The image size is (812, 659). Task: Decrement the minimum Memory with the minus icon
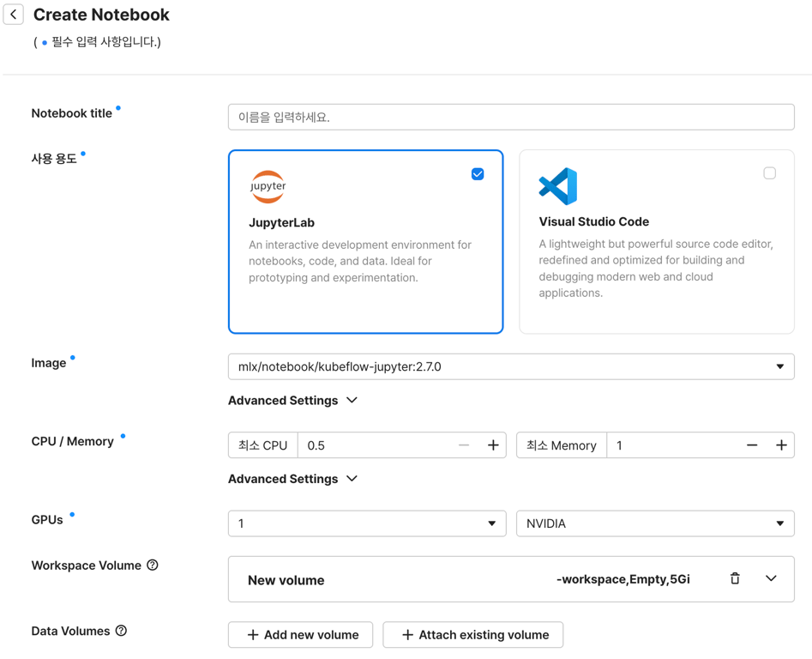click(752, 444)
